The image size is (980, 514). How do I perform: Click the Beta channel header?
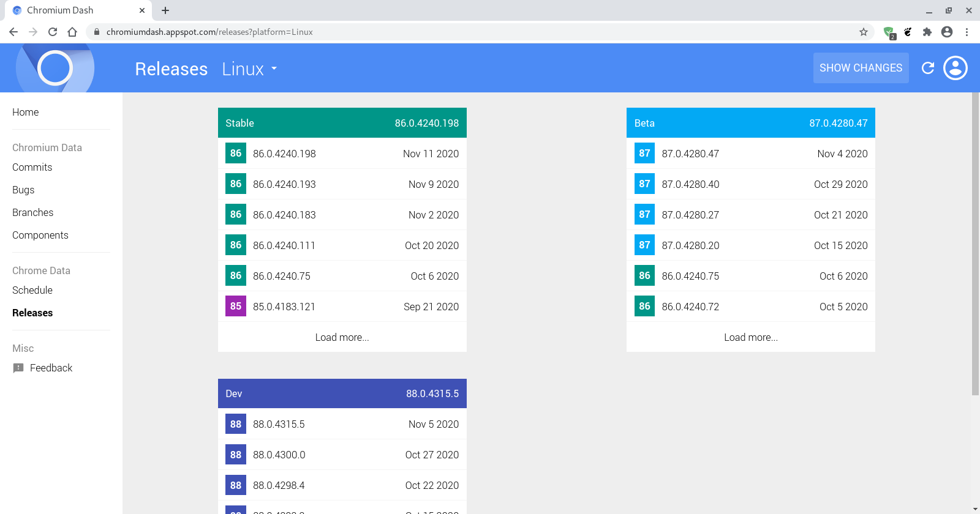751,123
